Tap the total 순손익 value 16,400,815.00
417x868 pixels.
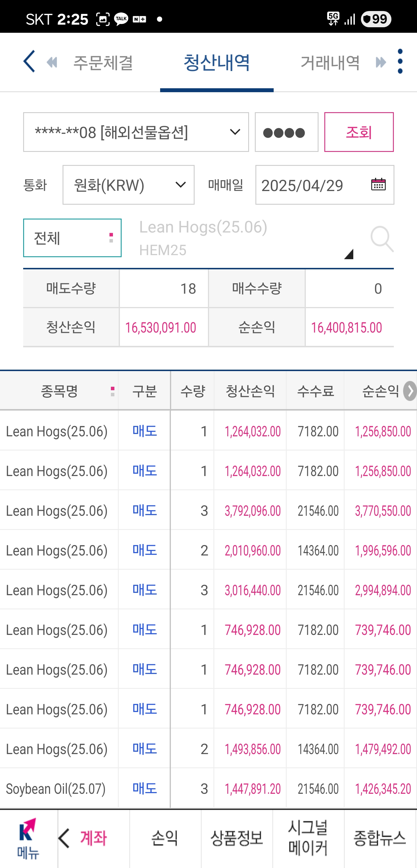pyautogui.click(x=346, y=328)
